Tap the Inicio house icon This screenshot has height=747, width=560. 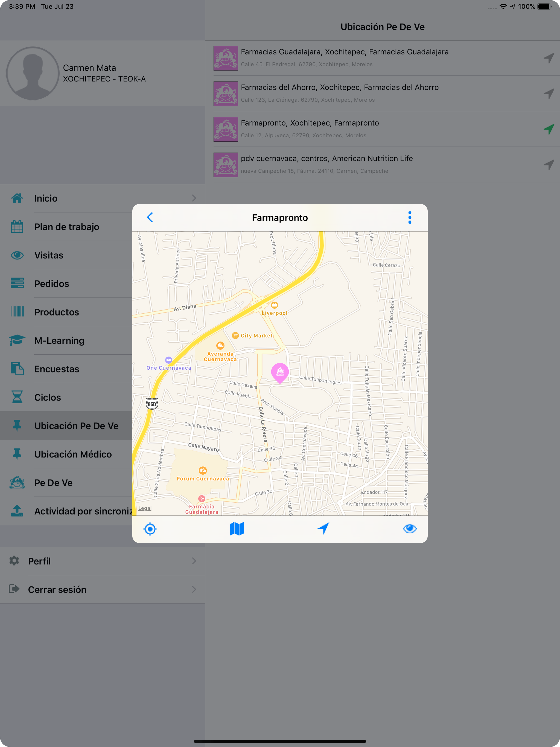17,198
